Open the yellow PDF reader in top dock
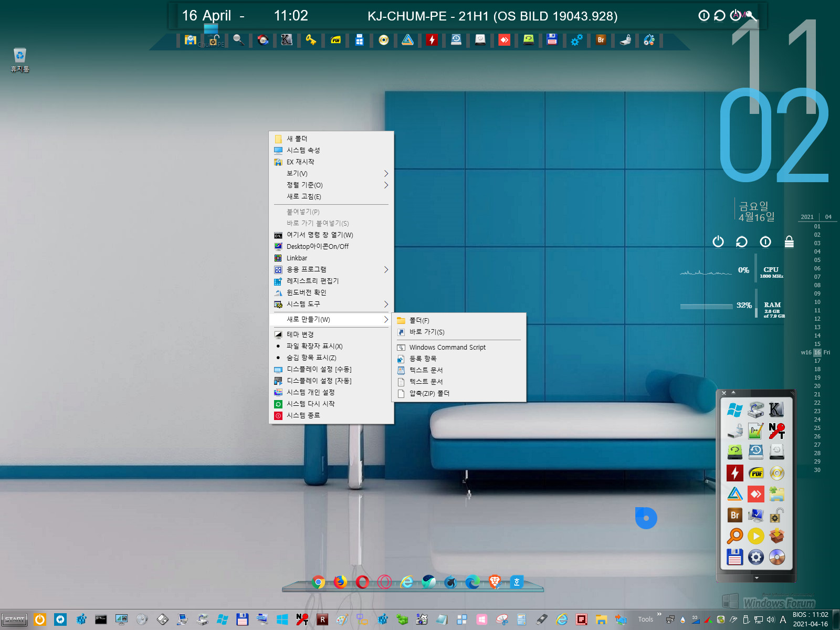The image size is (840, 630). tap(336, 40)
